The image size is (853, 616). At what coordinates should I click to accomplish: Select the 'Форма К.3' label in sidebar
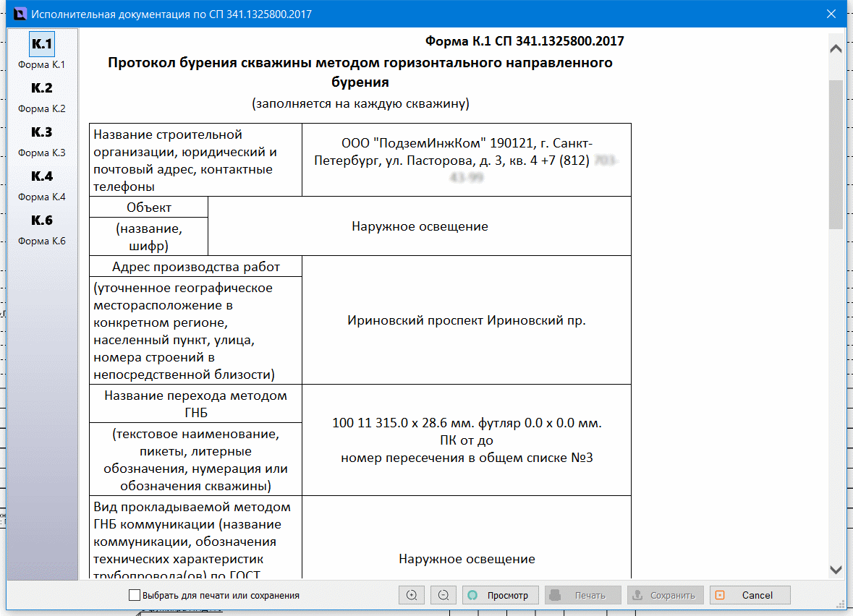42,153
